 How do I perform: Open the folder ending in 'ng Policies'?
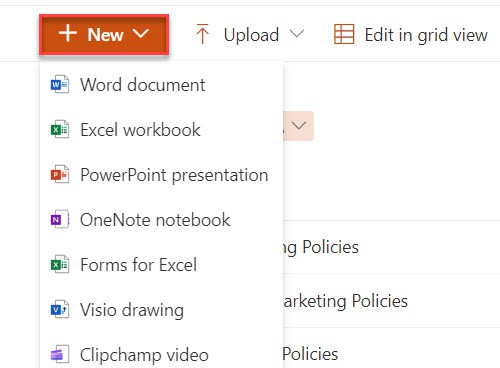pyautogui.click(x=320, y=247)
